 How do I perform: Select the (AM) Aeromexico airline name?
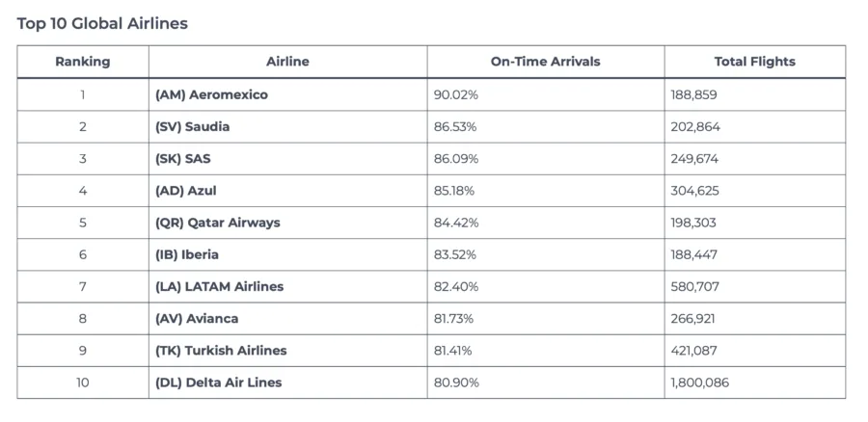(211, 94)
